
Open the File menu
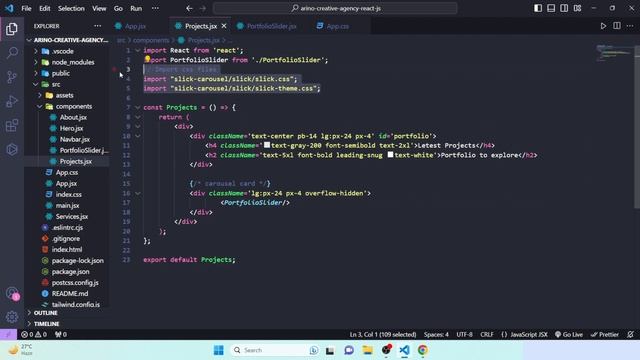(26, 8)
